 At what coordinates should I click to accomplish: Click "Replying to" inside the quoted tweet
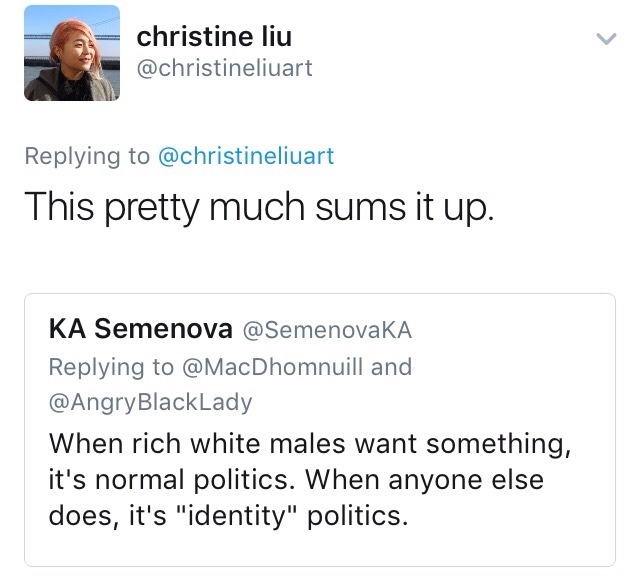coord(110,367)
